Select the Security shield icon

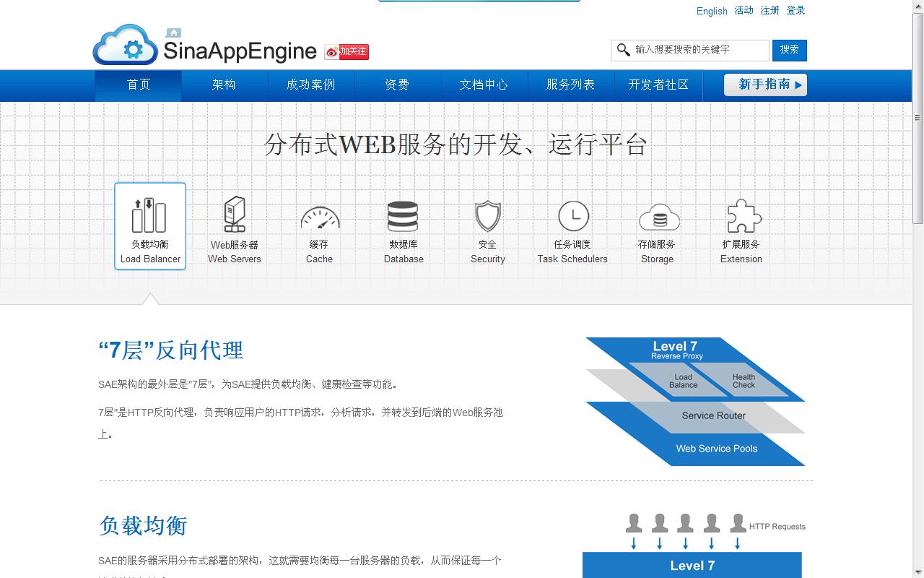click(488, 216)
